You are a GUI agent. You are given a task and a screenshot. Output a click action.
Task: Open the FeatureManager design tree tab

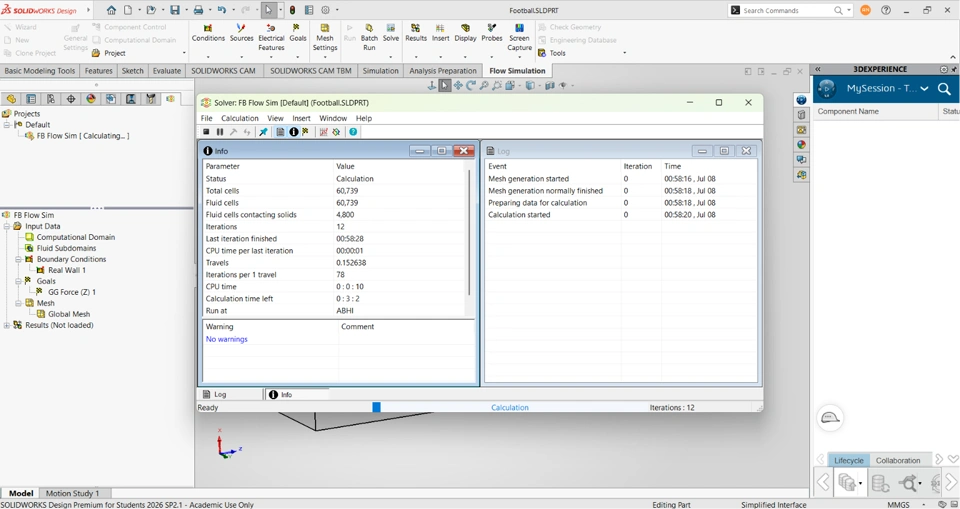tap(11, 99)
